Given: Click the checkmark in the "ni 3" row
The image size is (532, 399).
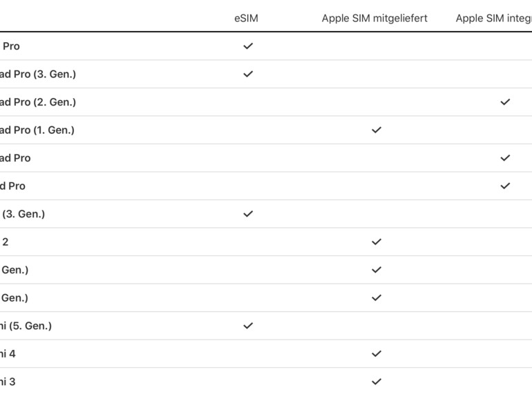Looking at the screenshot, I should tap(377, 381).
